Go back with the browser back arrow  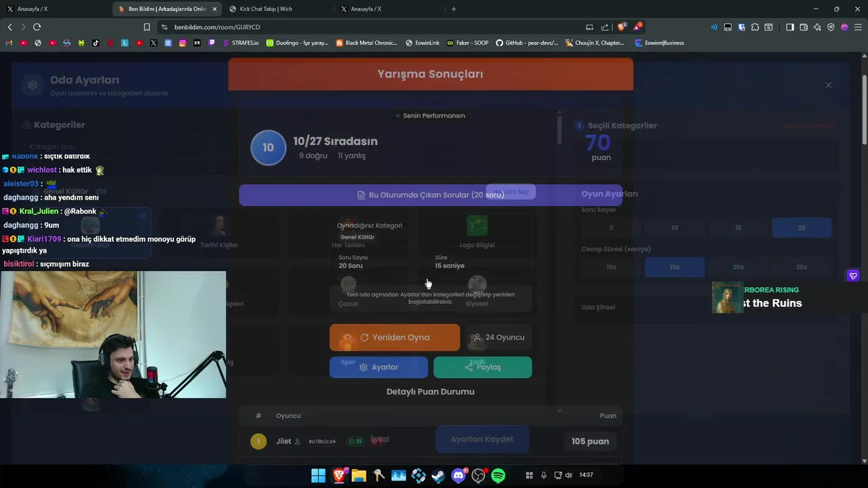click(x=9, y=27)
